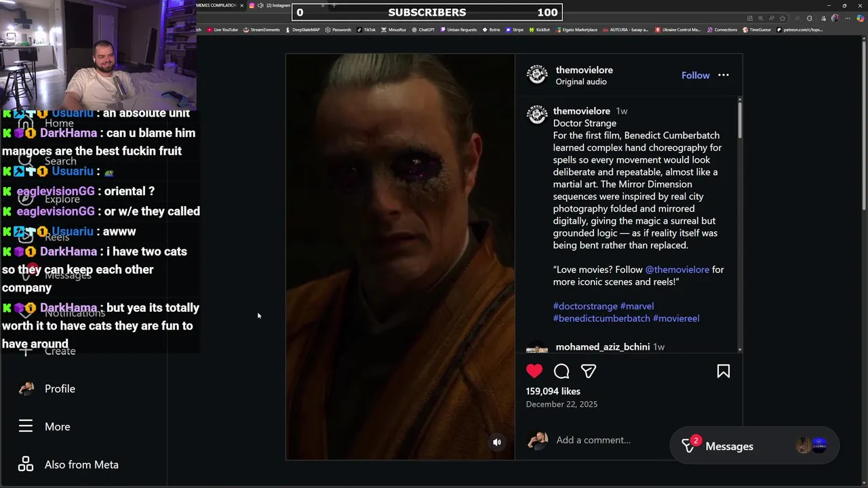The width and height of the screenshot is (868, 488).
Task: Open the floating Messages panel
Action: tap(754, 446)
